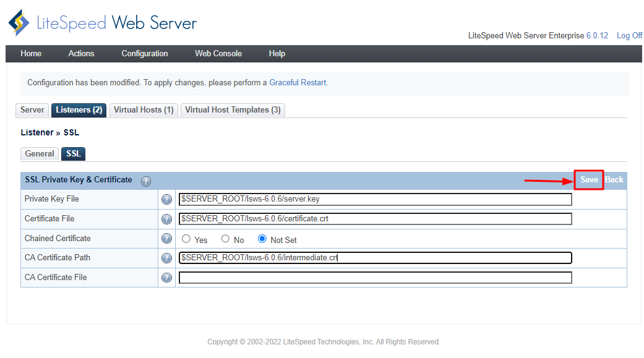Image resolution: width=644 pixels, height=358 pixels.
Task: Click the CA Certificate Path label
Action: (58, 257)
